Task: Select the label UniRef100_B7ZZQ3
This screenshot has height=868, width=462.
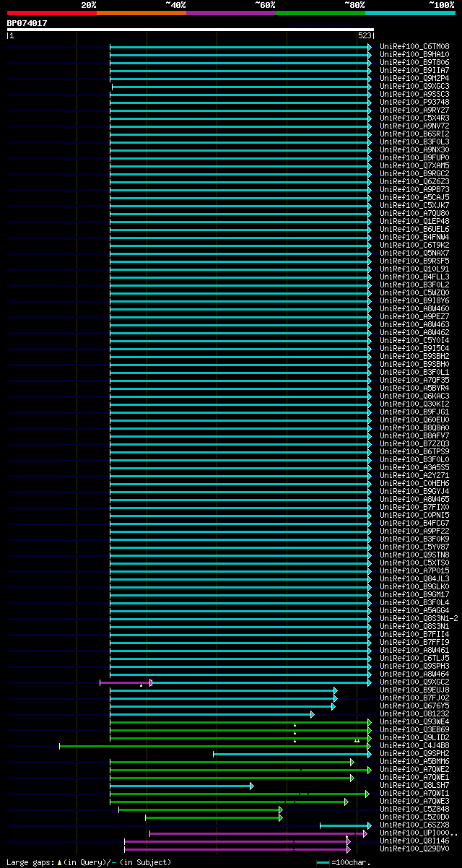Action: pyautogui.click(x=414, y=443)
